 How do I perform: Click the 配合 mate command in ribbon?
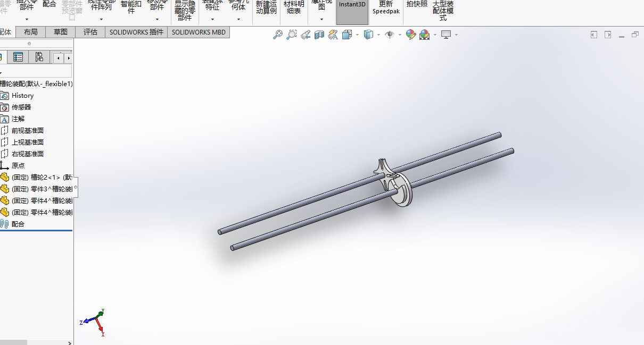49,4
